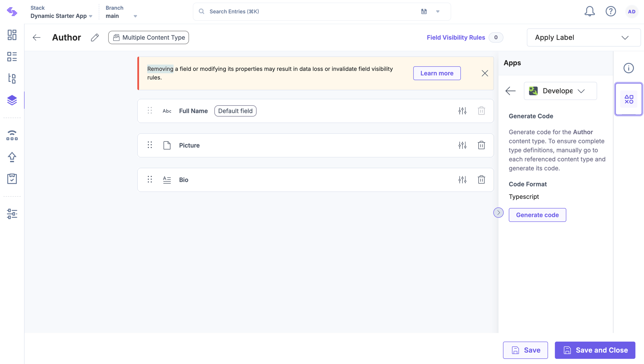The width and height of the screenshot is (644, 364).
Task: Open the Developer app selector dropdown
Action: [560, 91]
